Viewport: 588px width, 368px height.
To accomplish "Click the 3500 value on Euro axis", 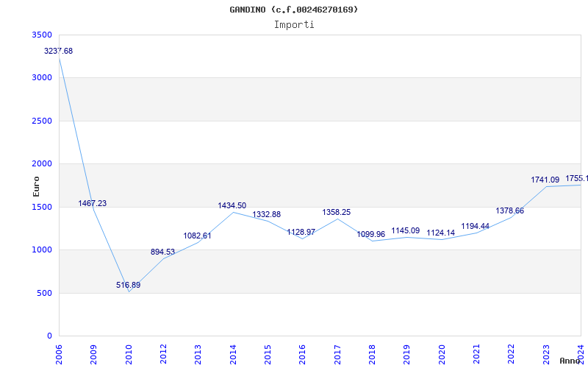I will click(42, 35).
